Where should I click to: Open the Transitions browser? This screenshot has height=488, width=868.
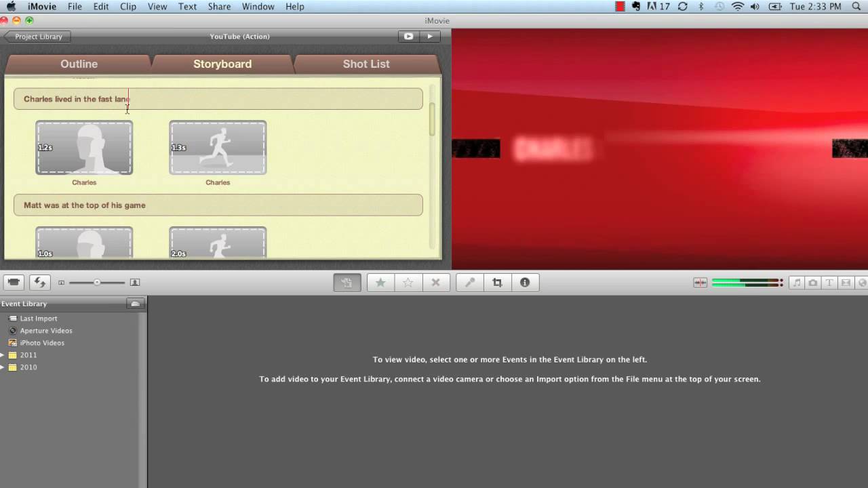(846, 283)
